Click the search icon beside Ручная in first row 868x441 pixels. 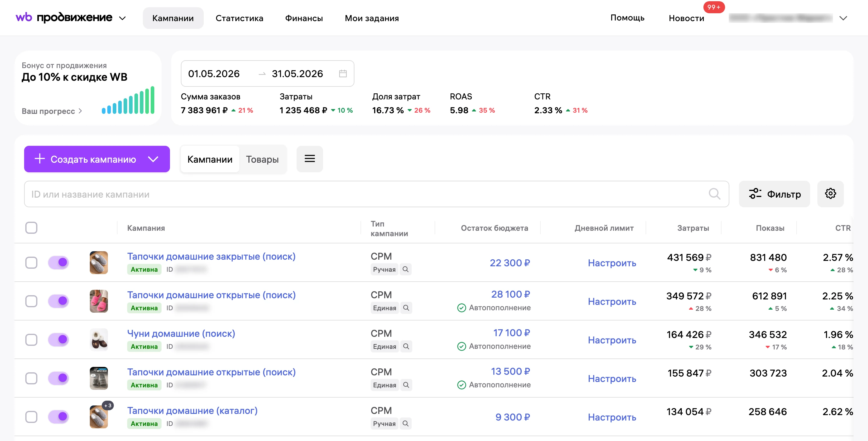point(405,269)
